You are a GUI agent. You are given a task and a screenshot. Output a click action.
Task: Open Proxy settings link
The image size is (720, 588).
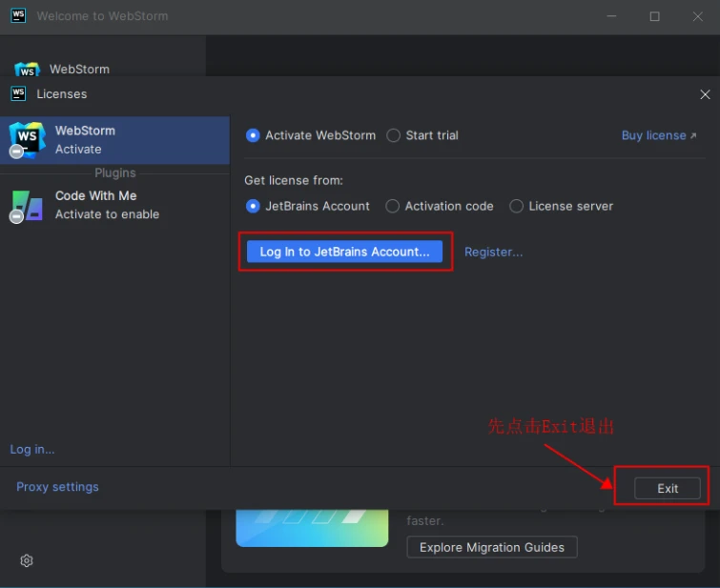point(57,487)
